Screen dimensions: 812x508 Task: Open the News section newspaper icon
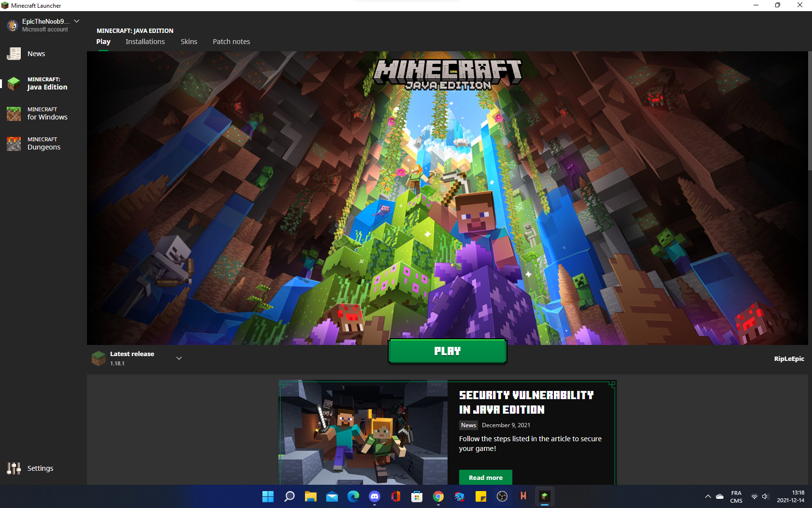tap(14, 54)
